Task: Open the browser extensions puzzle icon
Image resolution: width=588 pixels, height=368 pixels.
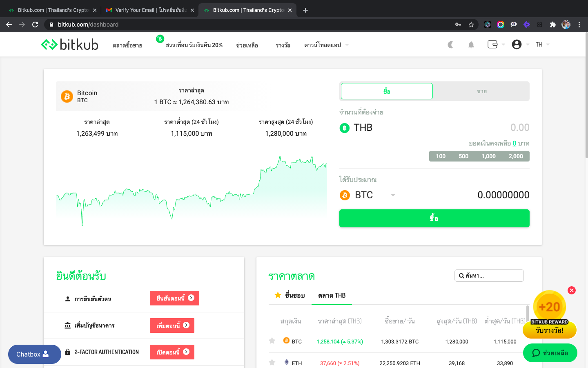Action: (x=553, y=25)
